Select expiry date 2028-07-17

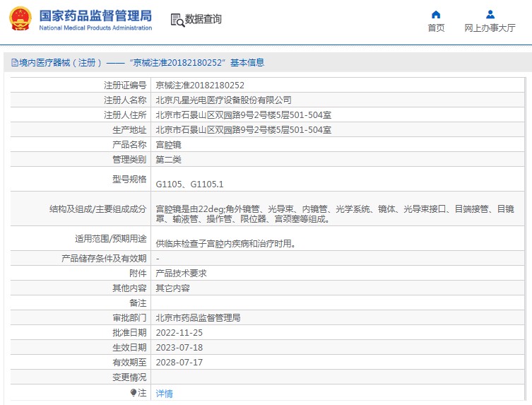click(x=179, y=363)
